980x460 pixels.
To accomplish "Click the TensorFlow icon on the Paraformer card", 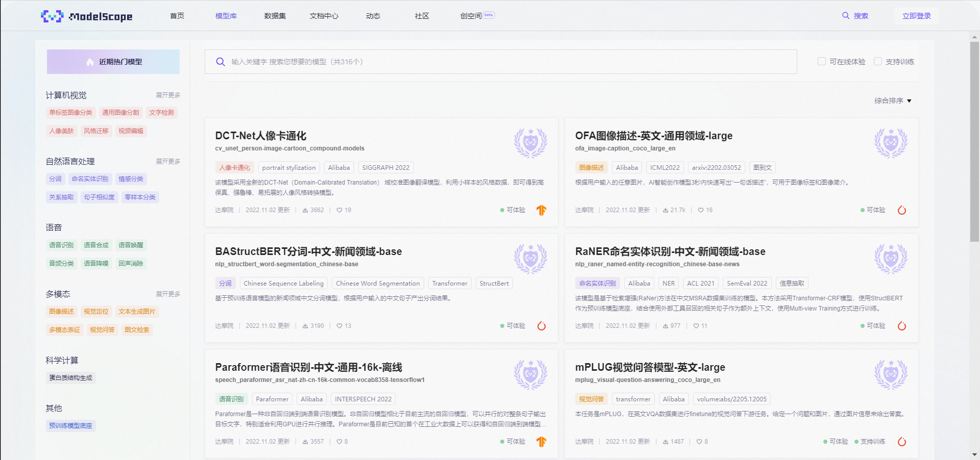I will (542, 442).
